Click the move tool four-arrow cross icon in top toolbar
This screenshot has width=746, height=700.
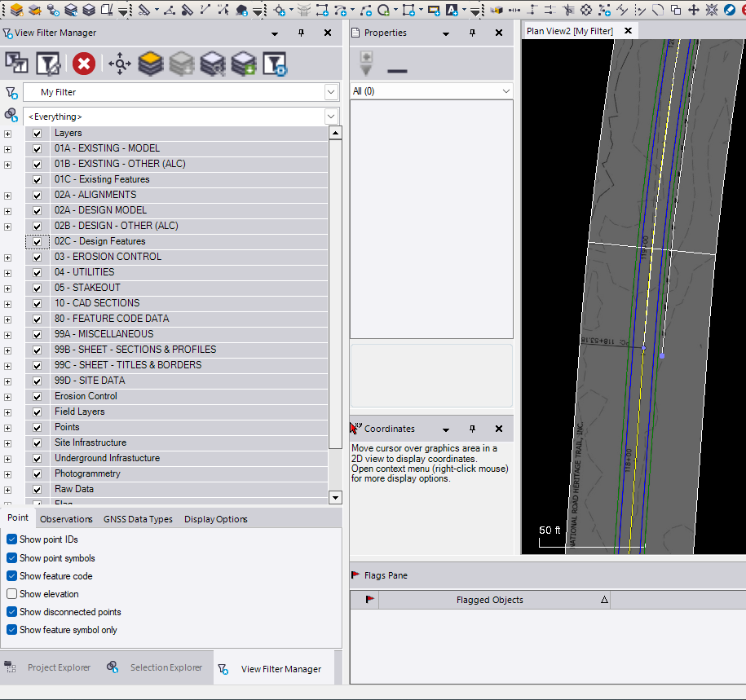pyautogui.click(x=693, y=10)
